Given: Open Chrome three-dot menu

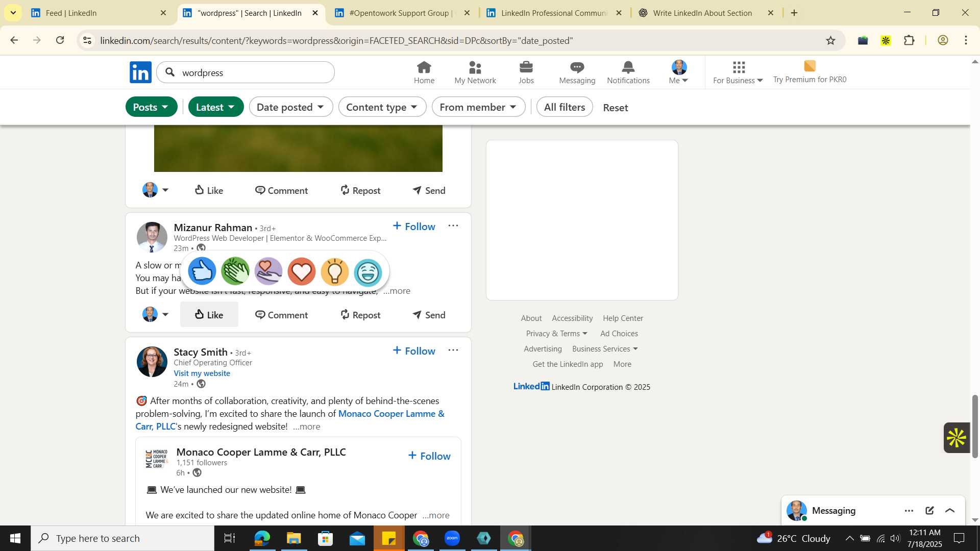Looking at the screenshot, I should click(x=966, y=40).
